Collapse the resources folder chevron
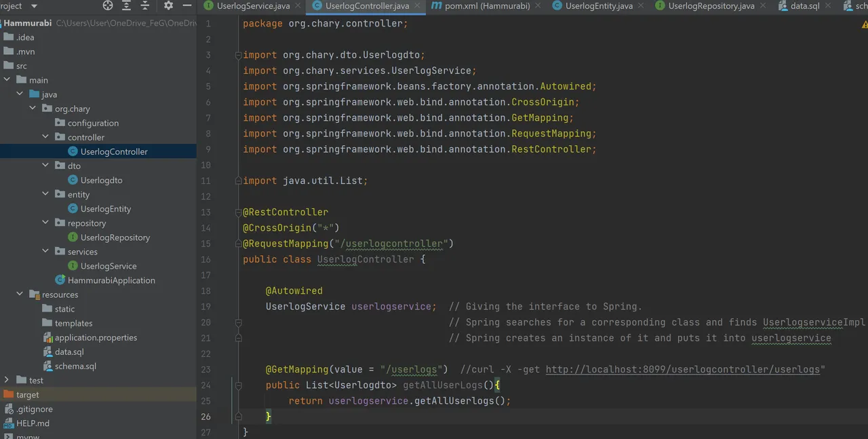This screenshot has width=868, height=439. [20, 294]
